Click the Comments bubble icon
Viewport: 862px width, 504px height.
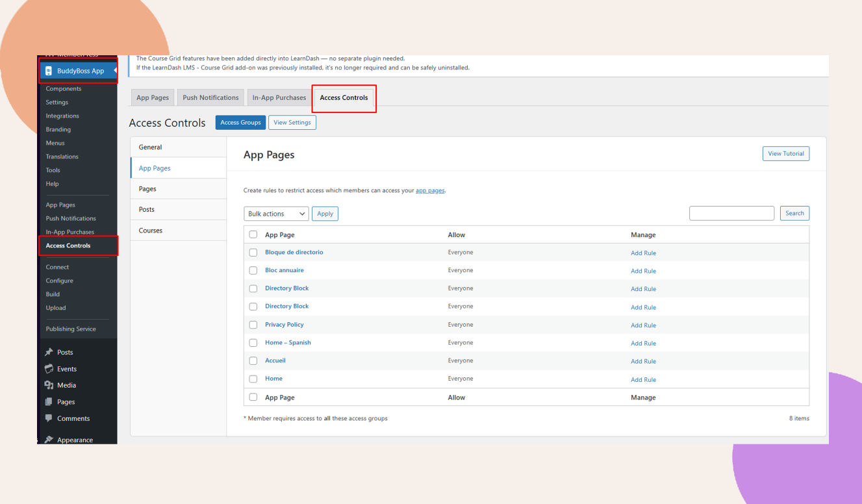point(49,418)
